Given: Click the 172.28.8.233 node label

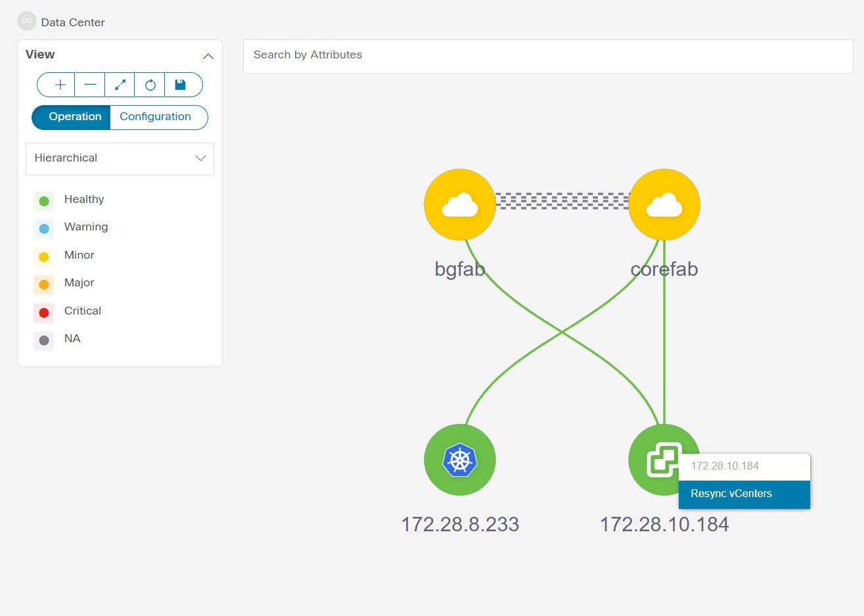Looking at the screenshot, I should 460,524.
